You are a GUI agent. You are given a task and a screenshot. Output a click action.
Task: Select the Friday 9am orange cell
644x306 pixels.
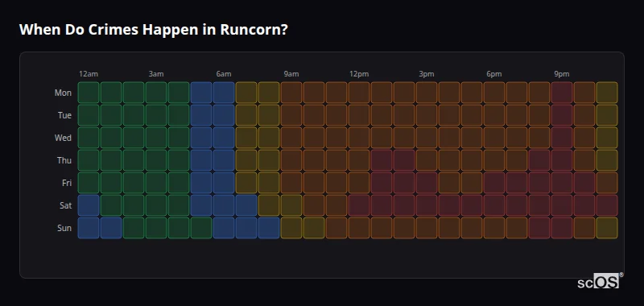[291, 182]
